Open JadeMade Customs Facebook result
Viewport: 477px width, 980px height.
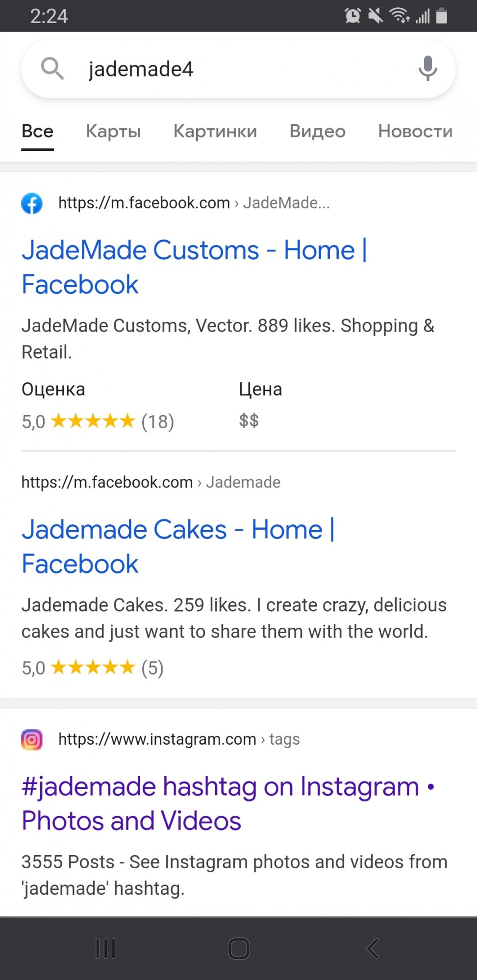pos(194,267)
